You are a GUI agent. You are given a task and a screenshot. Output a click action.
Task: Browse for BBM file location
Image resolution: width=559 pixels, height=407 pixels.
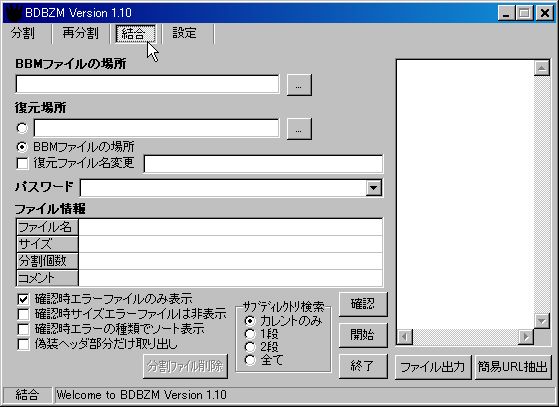pos(299,85)
